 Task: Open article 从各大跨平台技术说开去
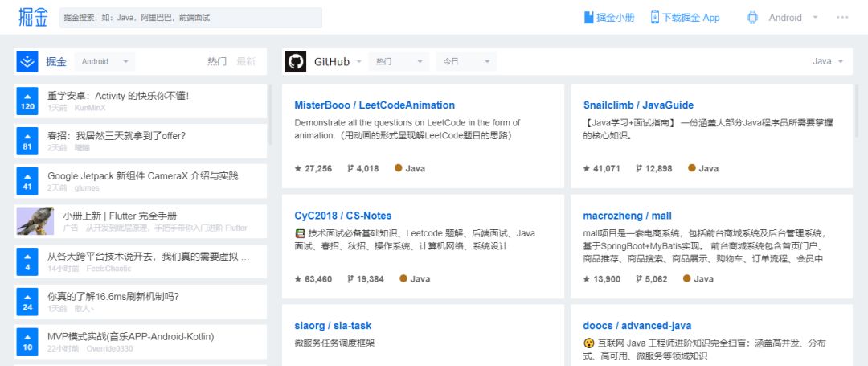[149, 257]
